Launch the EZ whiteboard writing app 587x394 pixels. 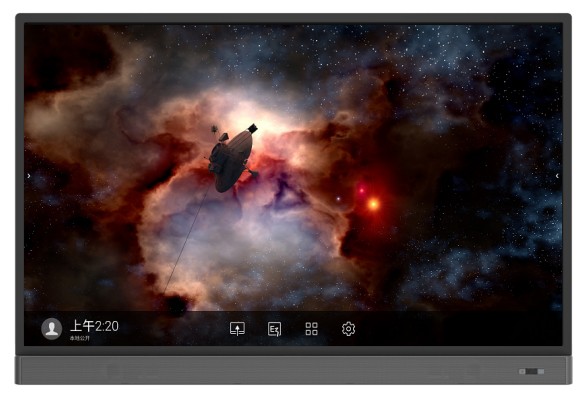(x=274, y=329)
